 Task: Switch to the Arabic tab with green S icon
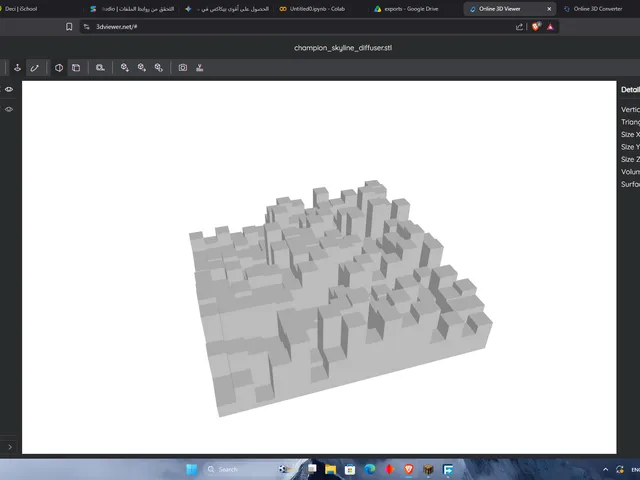pyautogui.click(x=133, y=9)
